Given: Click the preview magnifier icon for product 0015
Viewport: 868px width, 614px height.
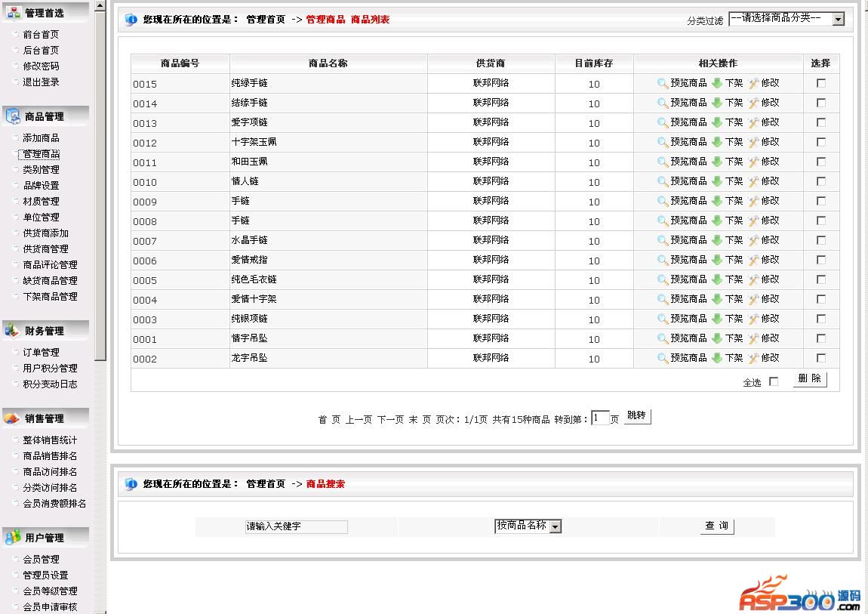Looking at the screenshot, I should point(663,83).
